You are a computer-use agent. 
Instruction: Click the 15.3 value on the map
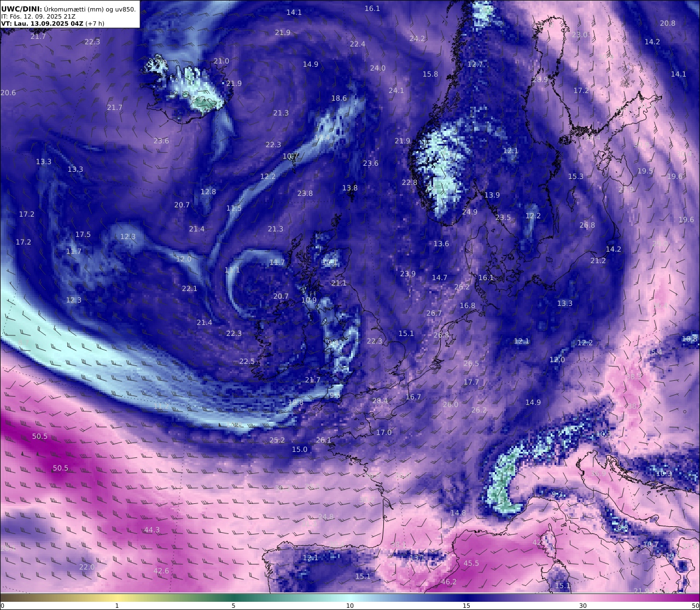pos(576,176)
